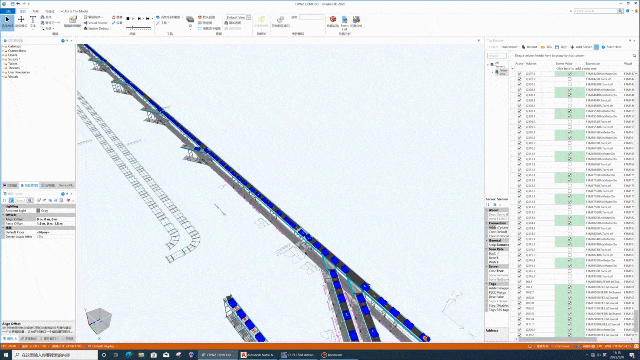Open Visual Studio from the ribbon
This screenshot has width=640, height=360.
pos(96,23)
